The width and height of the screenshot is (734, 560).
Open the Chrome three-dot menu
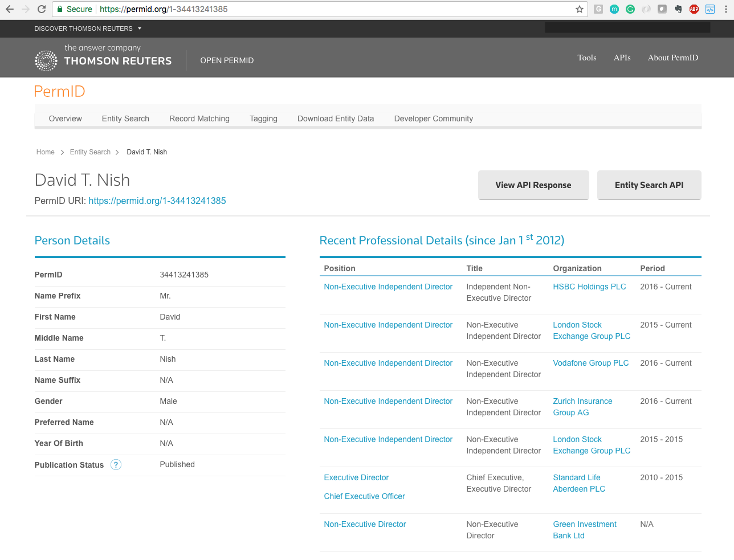726,9
